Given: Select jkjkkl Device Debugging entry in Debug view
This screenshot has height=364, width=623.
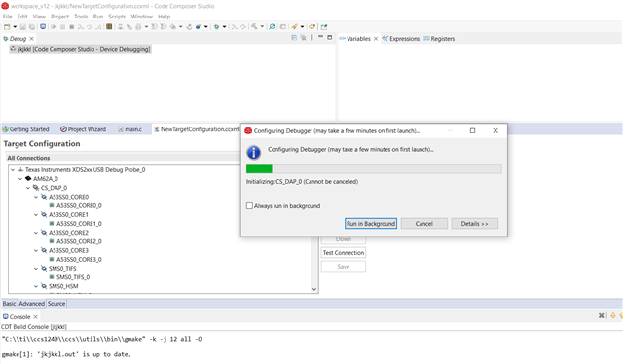Looking at the screenshot, I should (x=80, y=49).
